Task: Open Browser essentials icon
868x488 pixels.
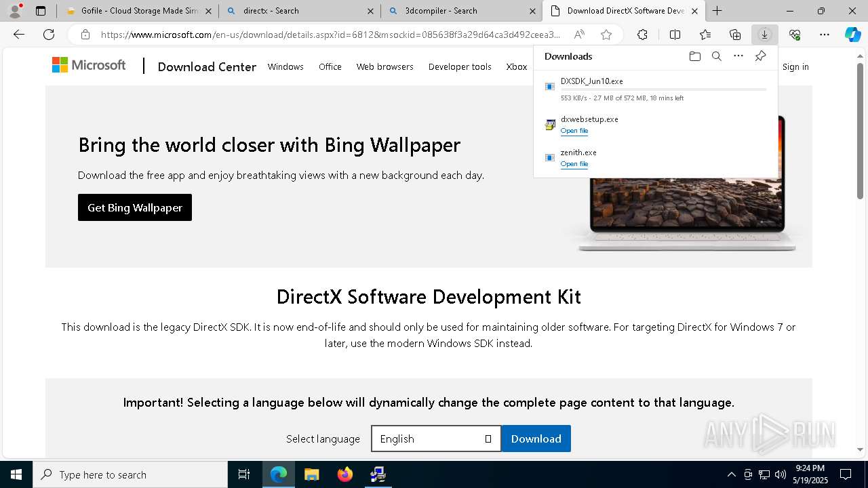Action: pos(795,35)
